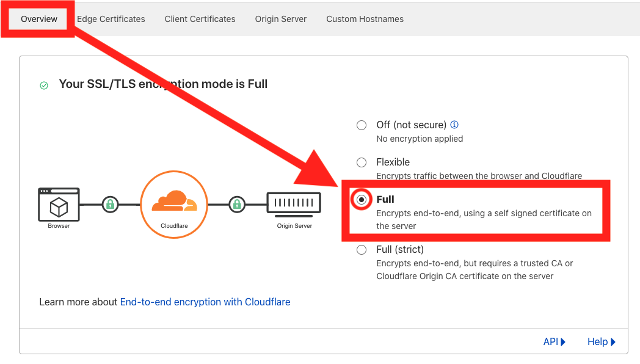Click the Cloudflare cloud logo
Image resolution: width=640 pixels, height=364 pixels.
[x=174, y=200]
